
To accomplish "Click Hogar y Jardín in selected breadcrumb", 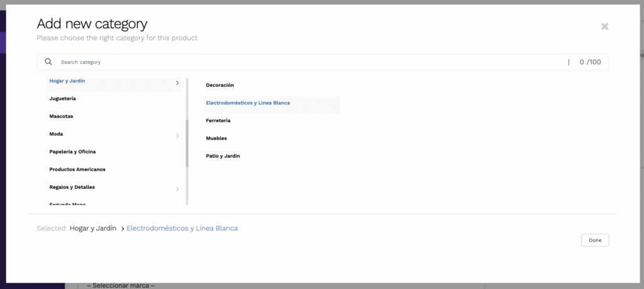I will tap(92, 229).
